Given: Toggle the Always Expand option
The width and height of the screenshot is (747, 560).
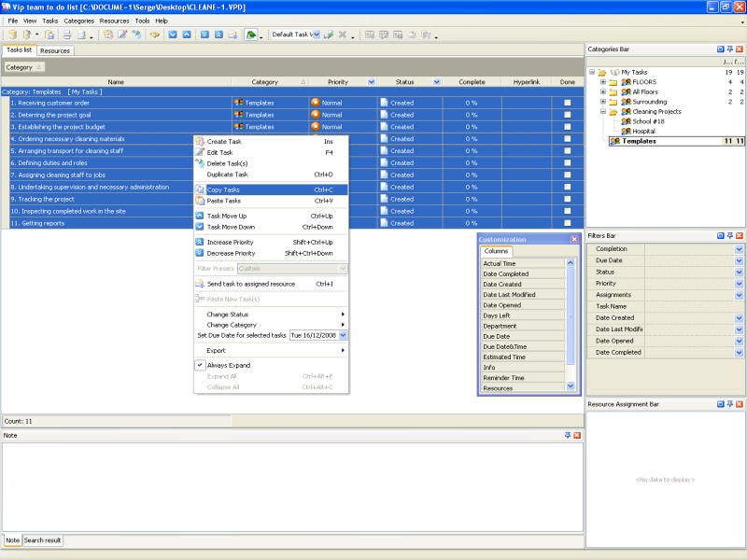Looking at the screenshot, I should point(228,365).
